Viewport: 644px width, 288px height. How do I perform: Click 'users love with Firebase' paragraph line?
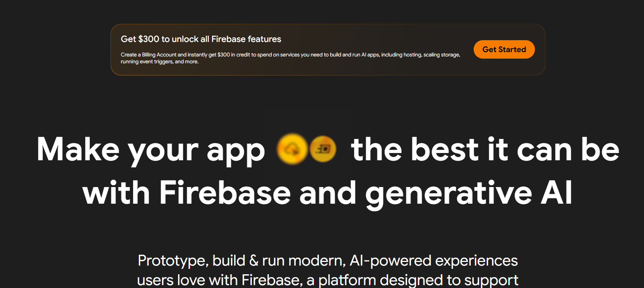click(328, 280)
